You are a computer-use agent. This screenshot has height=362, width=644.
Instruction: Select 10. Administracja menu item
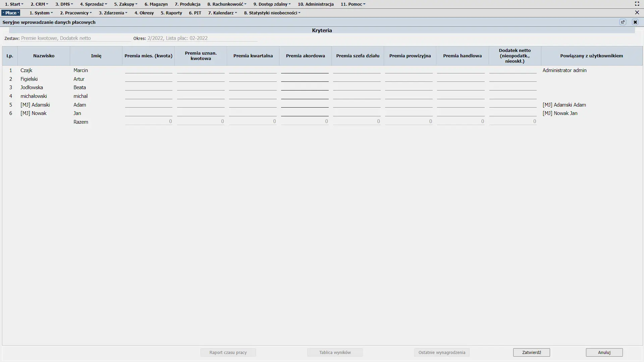(x=315, y=4)
